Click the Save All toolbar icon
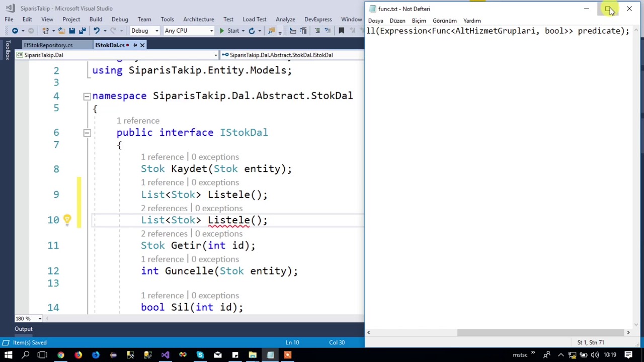The height and width of the screenshot is (362, 644). pos(82,31)
